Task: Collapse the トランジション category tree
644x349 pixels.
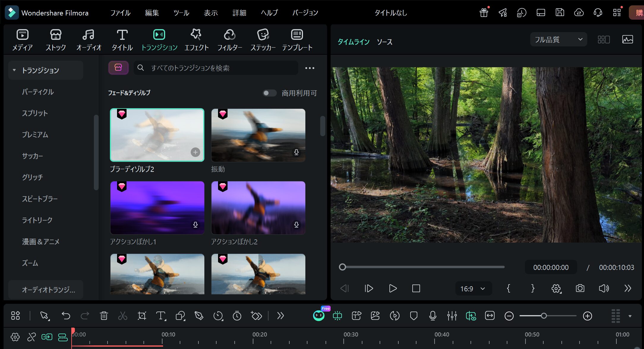Action: [14, 70]
